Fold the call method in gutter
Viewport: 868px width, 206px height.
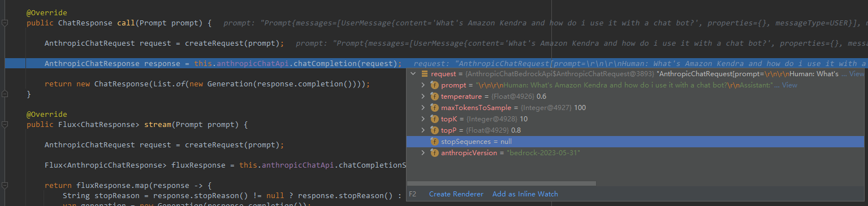click(5, 23)
